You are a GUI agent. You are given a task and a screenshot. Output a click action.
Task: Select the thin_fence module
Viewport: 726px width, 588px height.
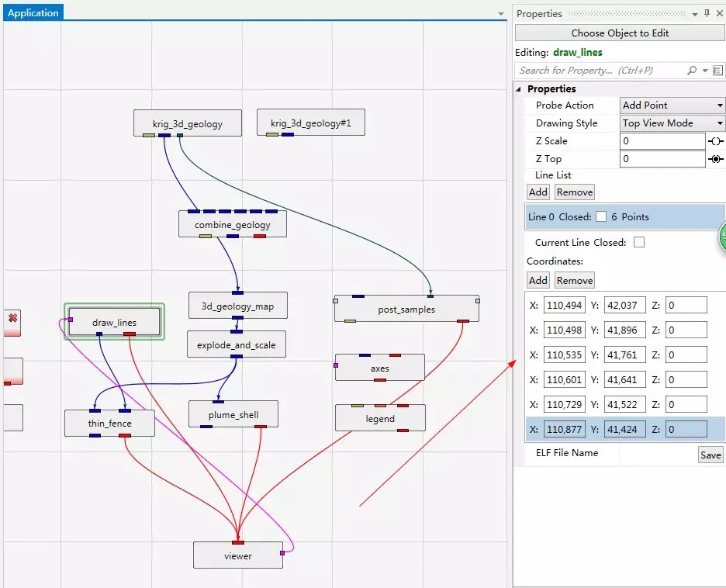click(109, 424)
